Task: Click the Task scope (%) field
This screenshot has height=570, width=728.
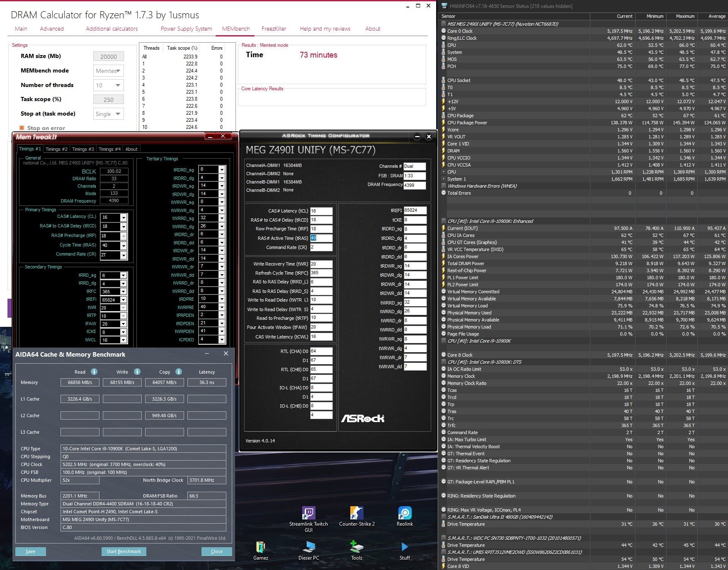Action: tap(109, 100)
